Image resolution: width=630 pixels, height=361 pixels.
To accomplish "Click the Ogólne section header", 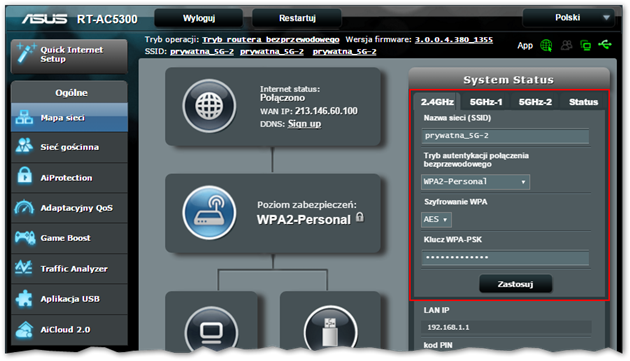I will [x=70, y=92].
